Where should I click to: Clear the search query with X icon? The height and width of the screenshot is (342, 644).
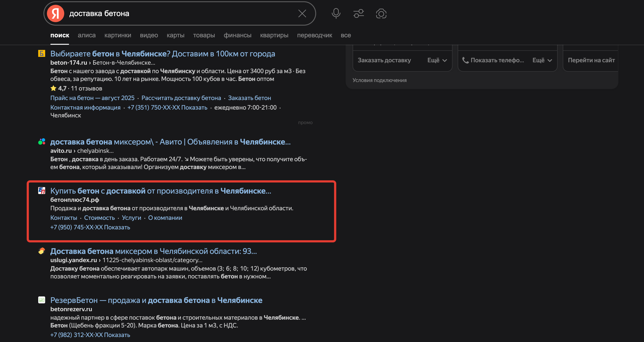point(302,13)
